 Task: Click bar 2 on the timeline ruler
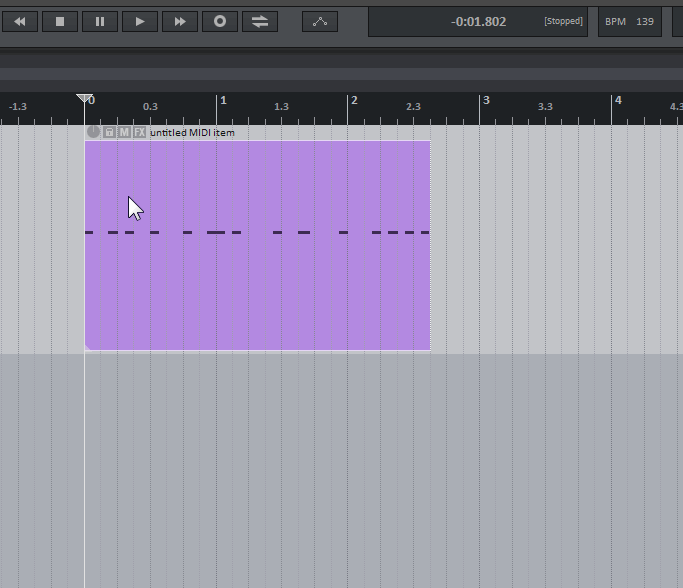(x=353, y=102)
